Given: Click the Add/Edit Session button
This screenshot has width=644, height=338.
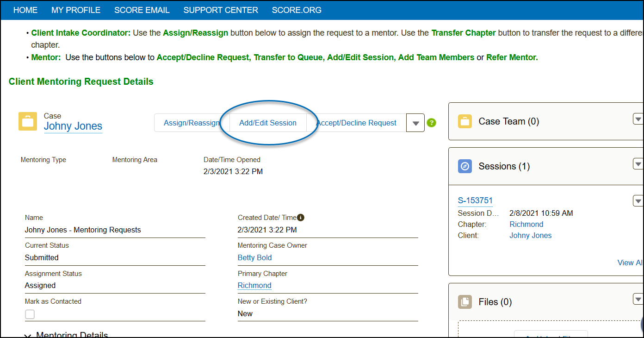Looking at the screenshot, I should [268, 123].
